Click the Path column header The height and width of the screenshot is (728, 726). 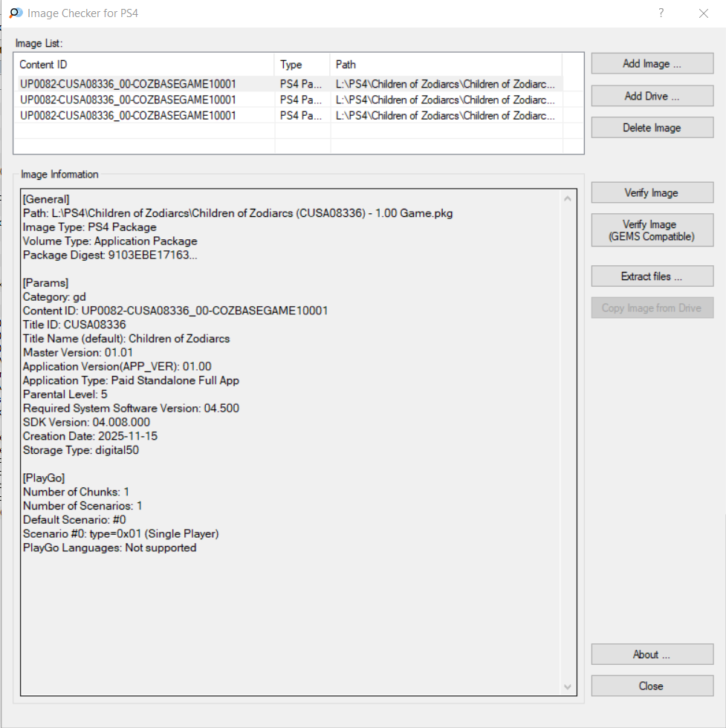point(446,65)
